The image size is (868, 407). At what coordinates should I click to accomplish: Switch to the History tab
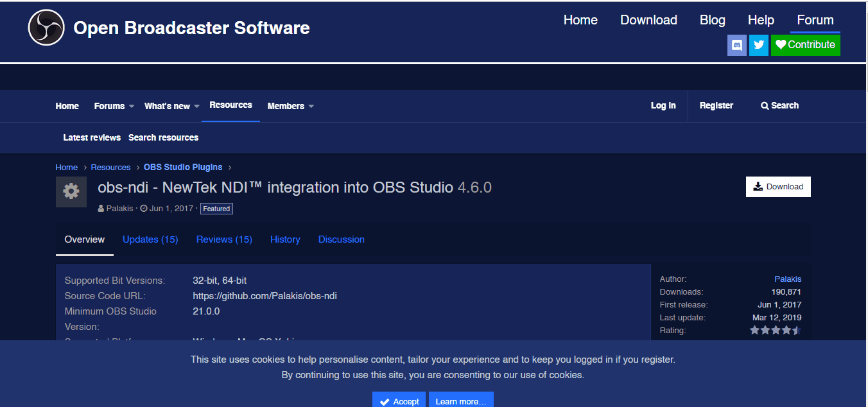(x=285, y=239)
